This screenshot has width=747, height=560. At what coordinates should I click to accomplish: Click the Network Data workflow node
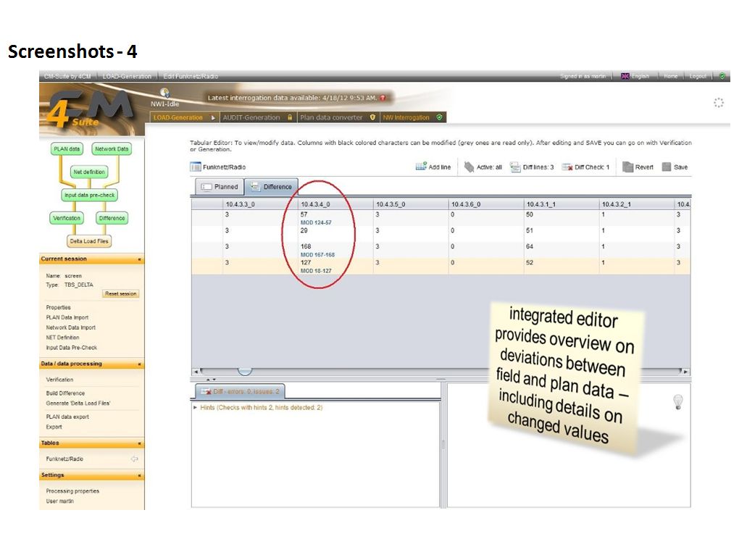point(112,149)
